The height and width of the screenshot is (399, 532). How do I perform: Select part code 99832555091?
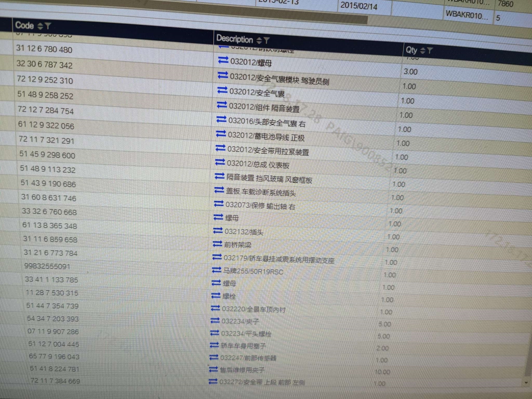(47, 266)
